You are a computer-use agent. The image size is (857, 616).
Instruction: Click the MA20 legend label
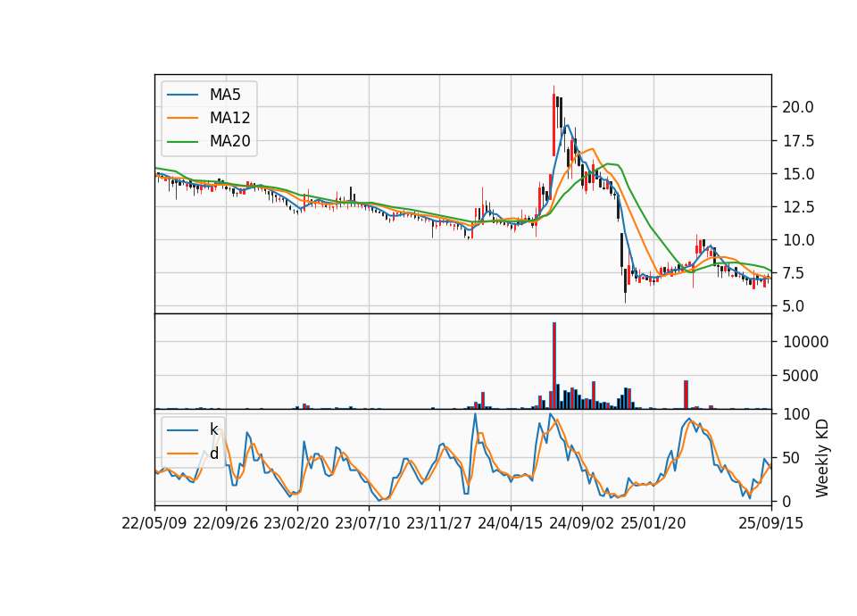pos(229,141)
